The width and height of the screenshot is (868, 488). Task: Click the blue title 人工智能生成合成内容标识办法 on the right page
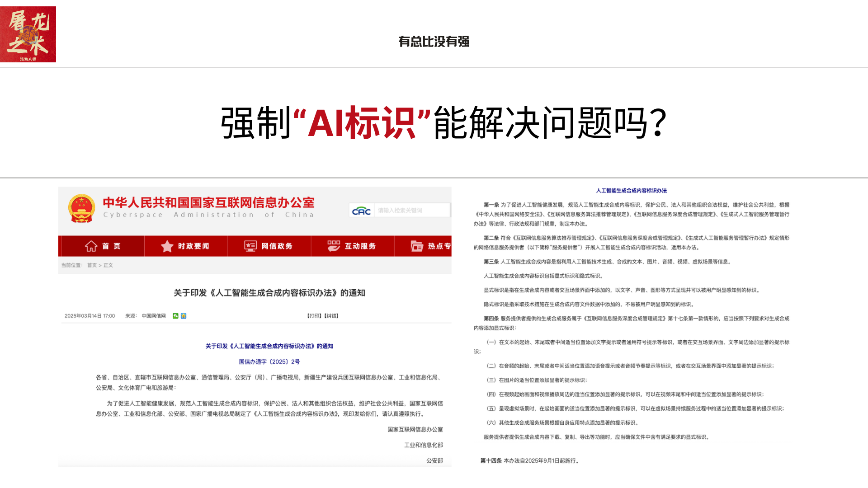tap(632, 191)
